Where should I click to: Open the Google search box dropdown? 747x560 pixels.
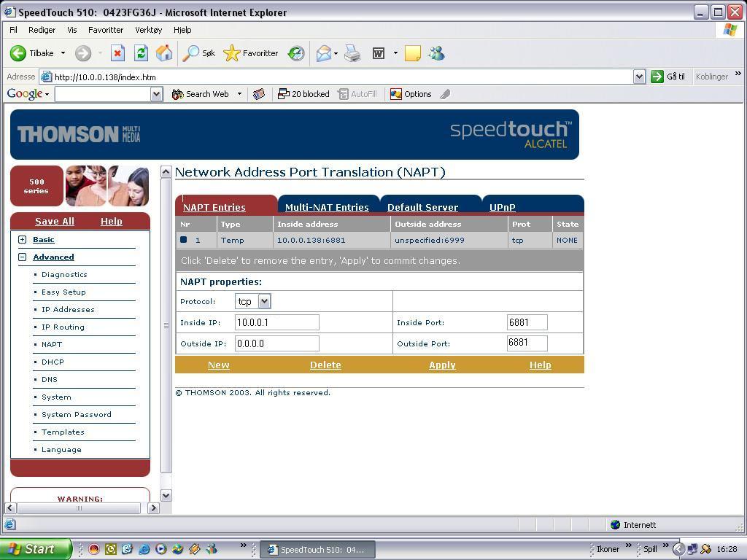(x=157, y=94)
